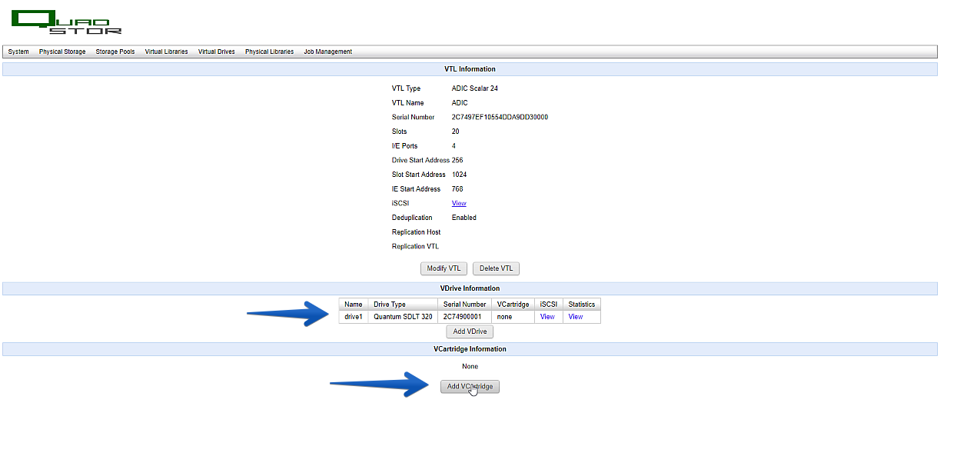Viewport: 980px width, 453px height.
Task: Click the VCartridge column header
Action: tap(513, 305)
